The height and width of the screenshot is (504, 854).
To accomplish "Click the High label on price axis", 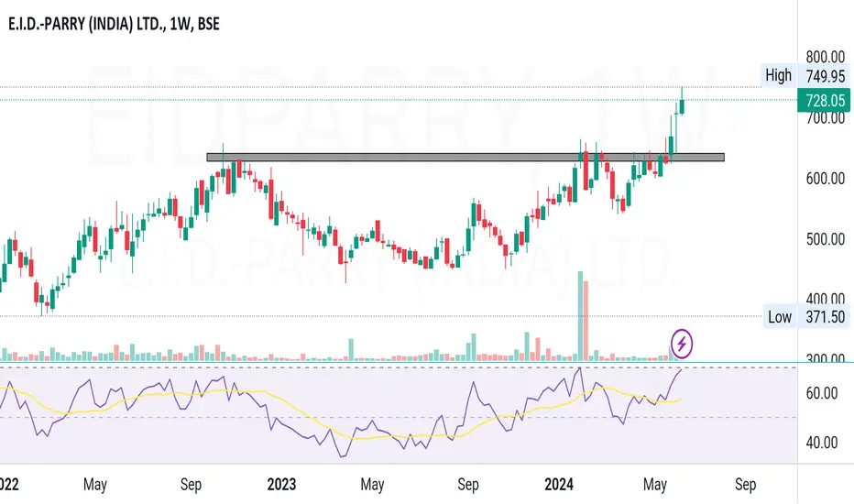I will point(778,75).
